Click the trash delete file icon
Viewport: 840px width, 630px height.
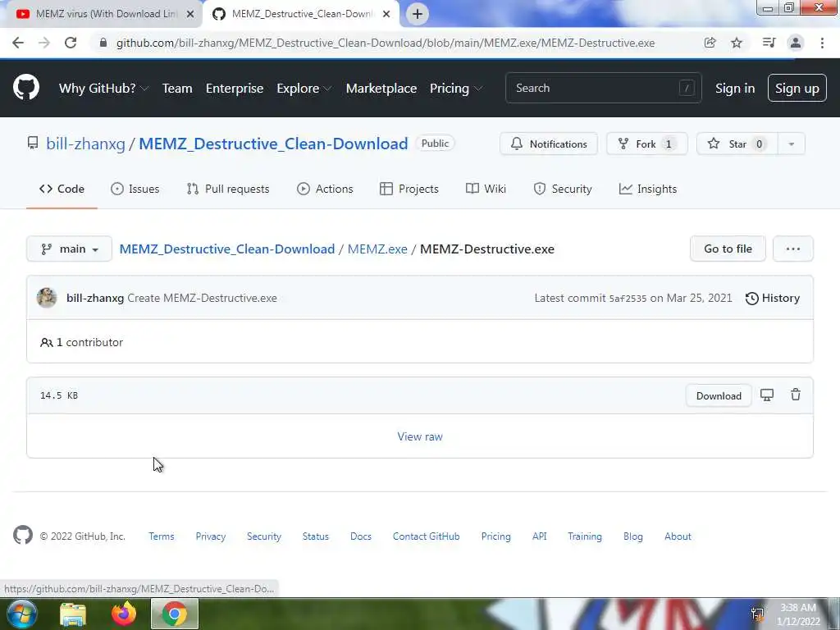[x=796, y=395]
